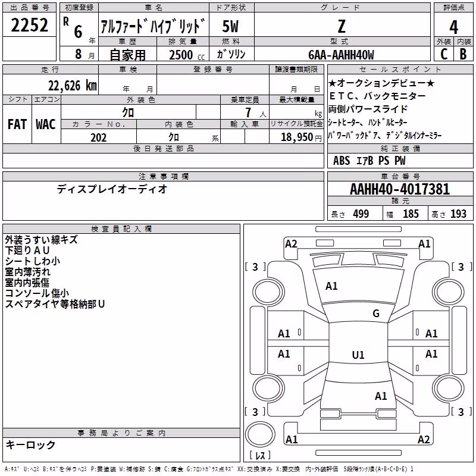
Task: Click the WAC air conditioner value
Action: pos(46,124)
